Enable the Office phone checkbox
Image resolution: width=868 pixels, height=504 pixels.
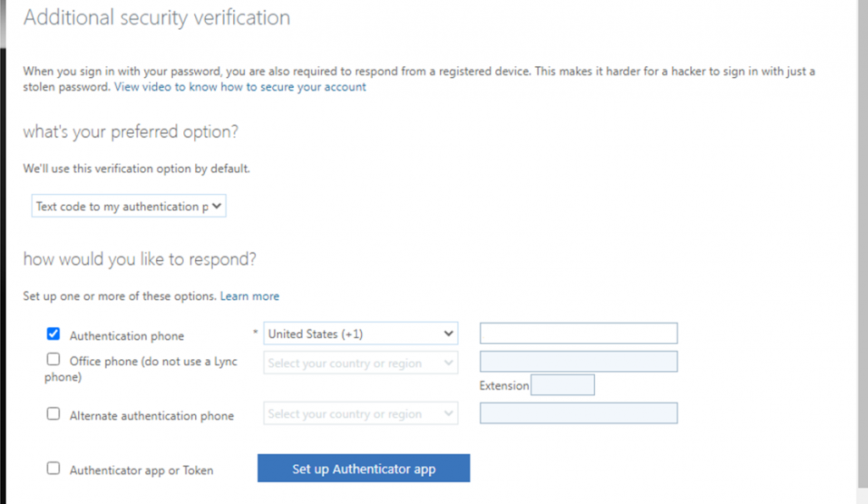pyautogui.click(x=53, y=360)
